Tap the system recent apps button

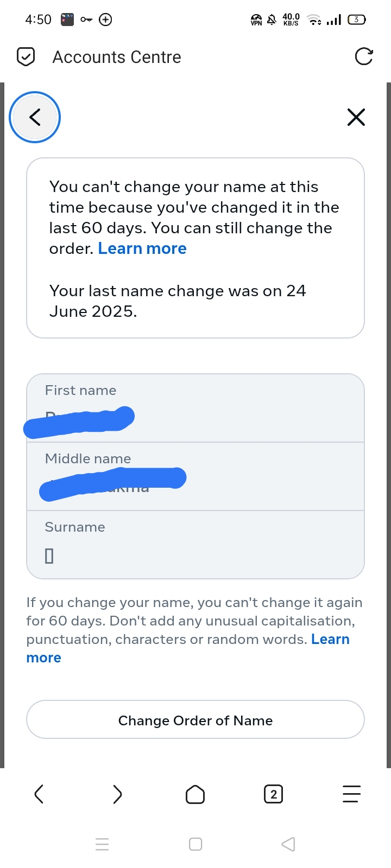pos(102,844)
